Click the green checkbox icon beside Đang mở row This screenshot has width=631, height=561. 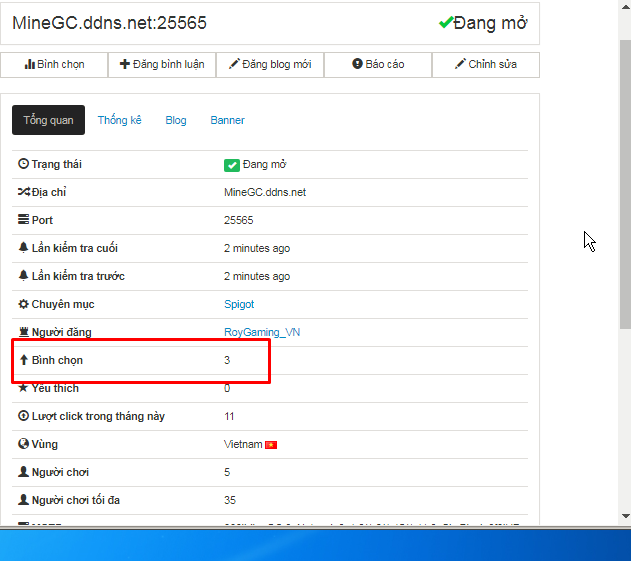click(x=232, y=165)
